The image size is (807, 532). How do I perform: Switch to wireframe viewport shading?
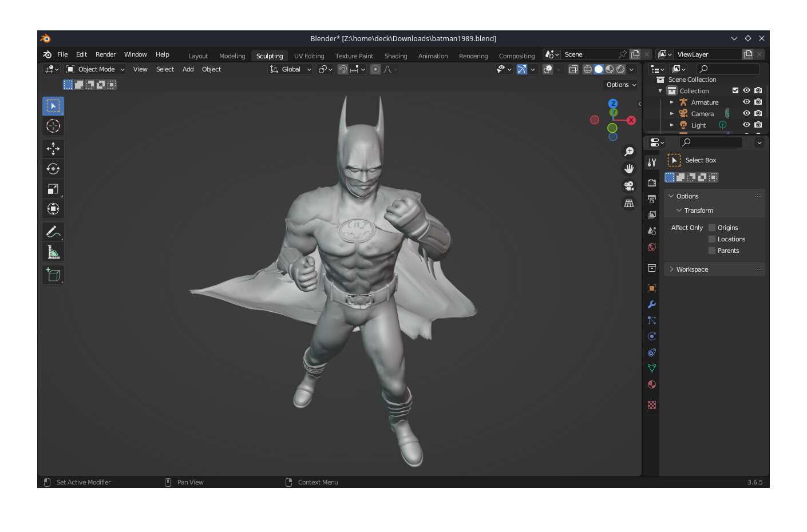(588, 69)
